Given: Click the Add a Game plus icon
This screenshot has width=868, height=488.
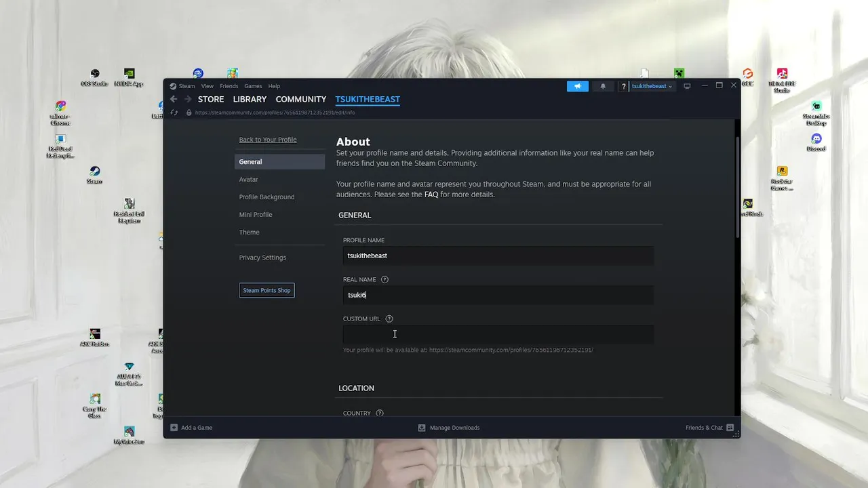Looking at the screenshot, I should click(x=174, y=428).
